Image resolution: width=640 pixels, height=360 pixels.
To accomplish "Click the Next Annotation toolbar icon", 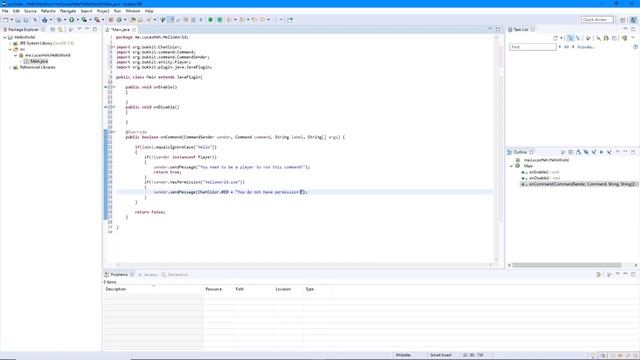I will [229, 20].
